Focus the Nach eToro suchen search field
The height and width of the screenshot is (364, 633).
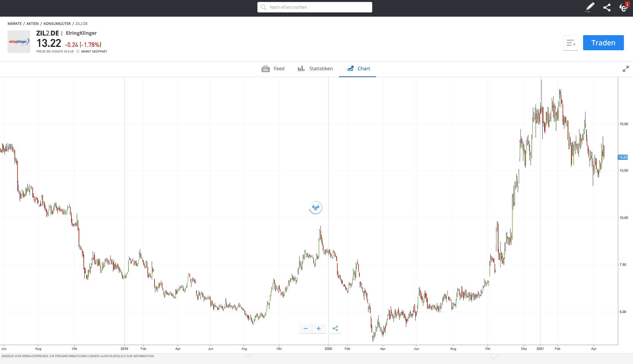315,7
